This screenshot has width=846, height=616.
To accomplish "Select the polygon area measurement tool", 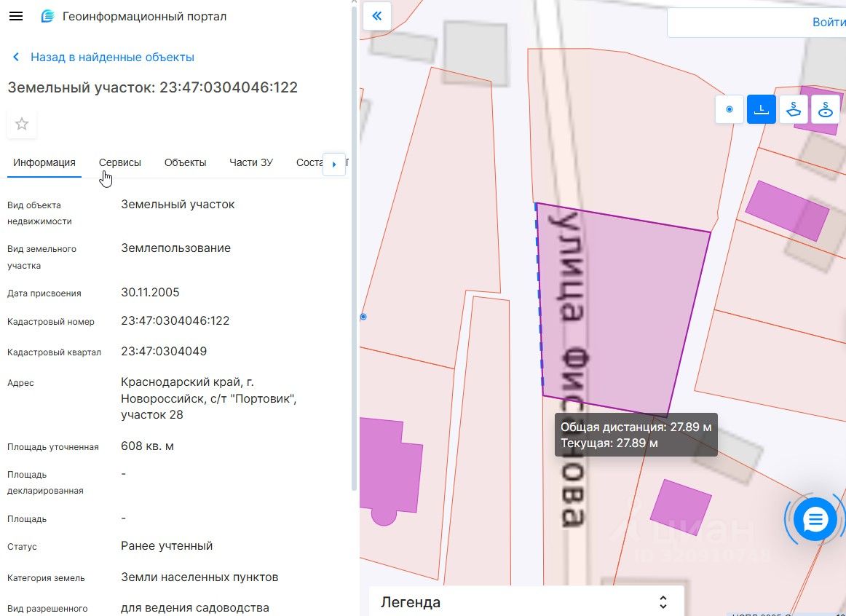I will pos(794,109).
